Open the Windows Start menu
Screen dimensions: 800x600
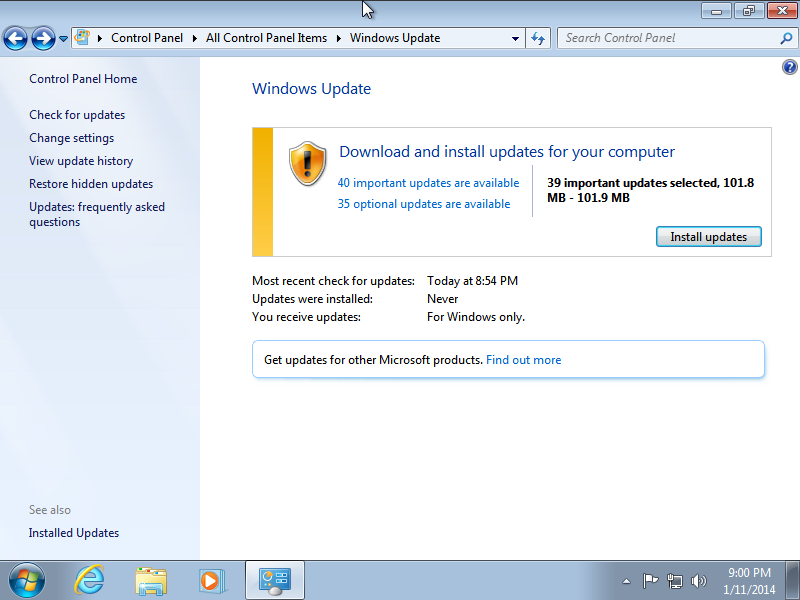pos(27,580)
